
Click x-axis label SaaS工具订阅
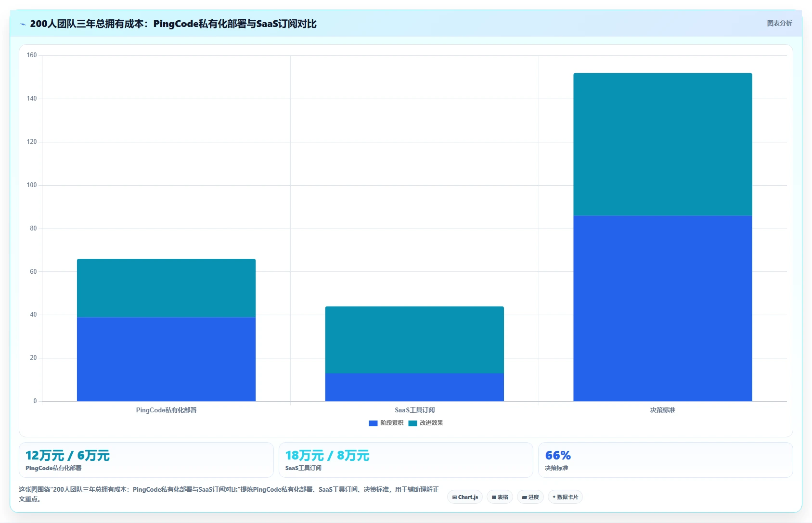pos(414,410)
